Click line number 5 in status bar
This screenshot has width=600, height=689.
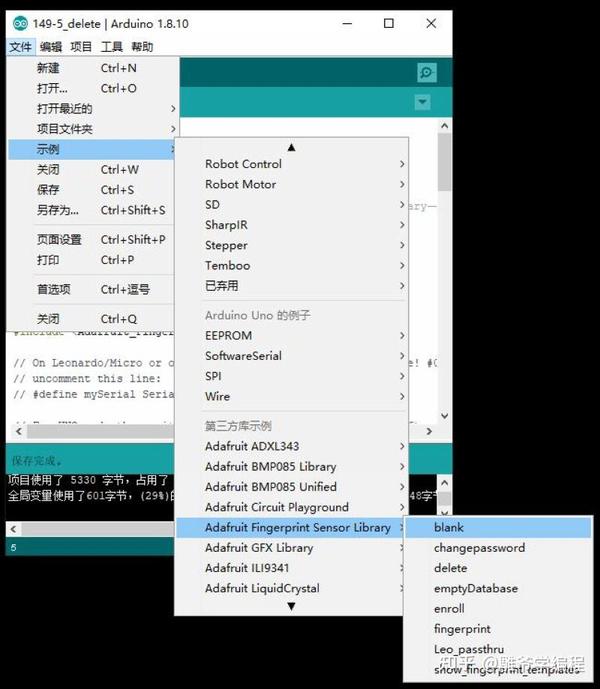[14, 548]
